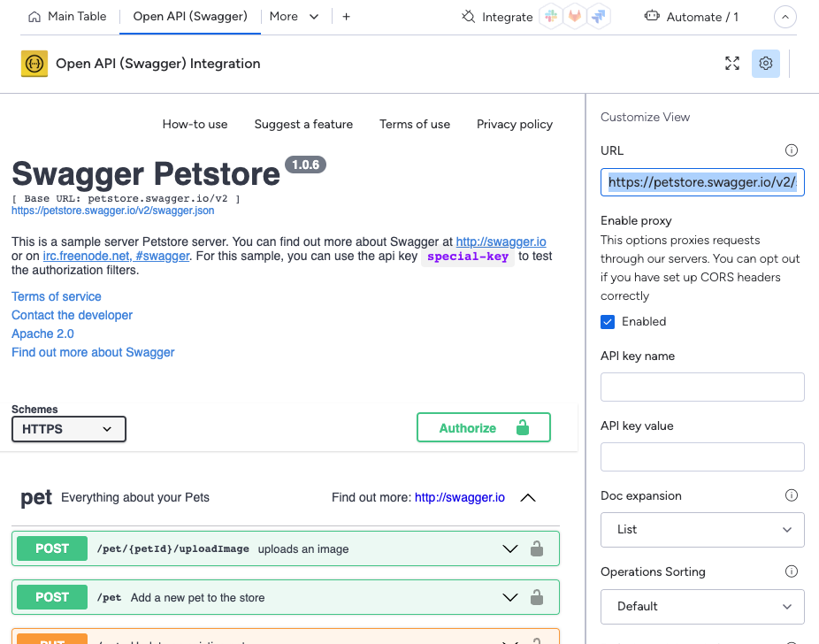819x644 pixels.
Task: Add a new view with plus icon
Action: [347, 17]
